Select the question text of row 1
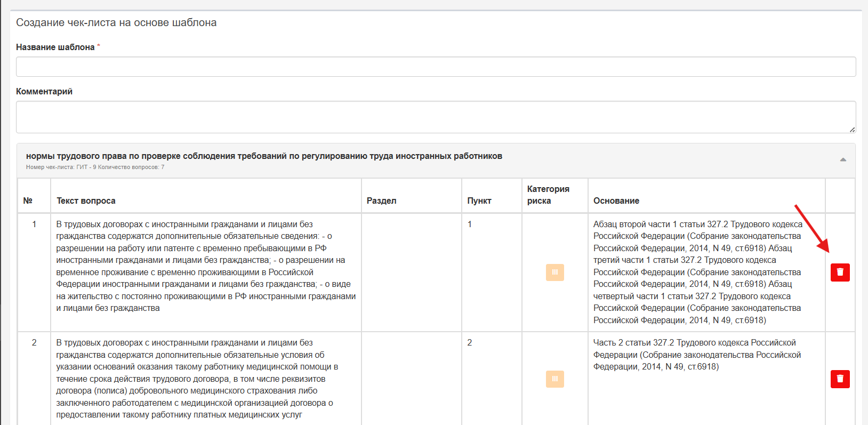Viewport: 868px width, 425px height. pos(206,266)
